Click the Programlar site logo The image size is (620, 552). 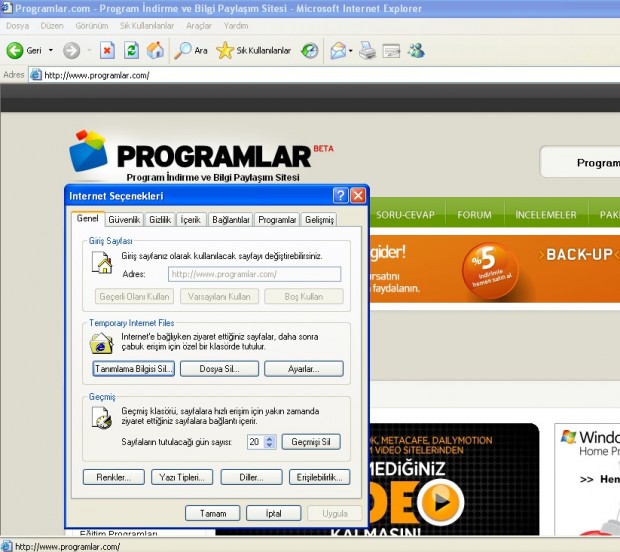click(202, 156)
